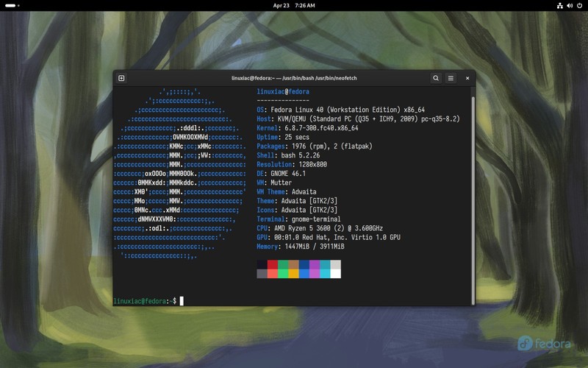Click the OS line showing Fedora Linux 40
588x368 pixels.
(x=341, y=110)
